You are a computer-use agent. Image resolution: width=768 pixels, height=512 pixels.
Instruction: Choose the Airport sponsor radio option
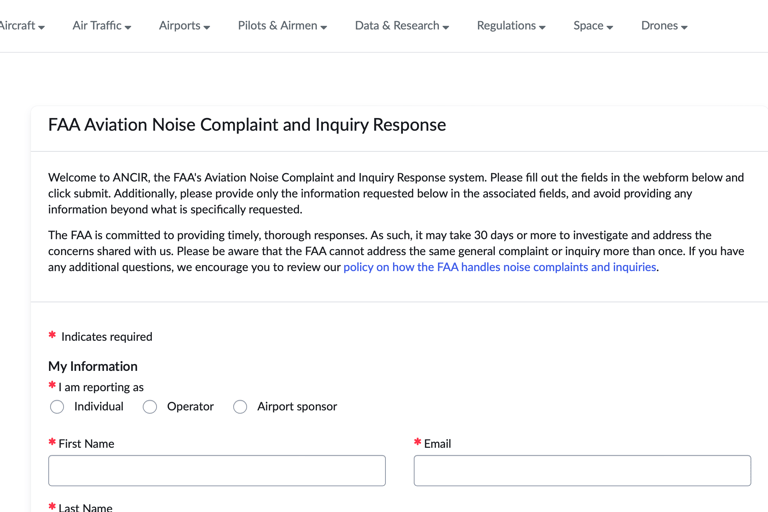240,407
